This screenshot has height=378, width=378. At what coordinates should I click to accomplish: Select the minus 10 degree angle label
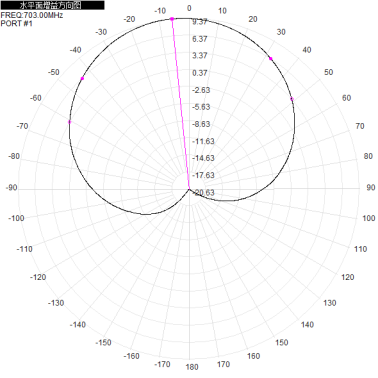(160, 11)
